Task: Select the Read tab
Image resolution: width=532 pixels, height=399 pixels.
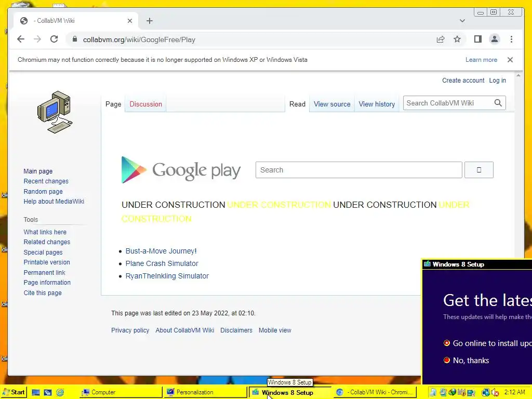Action: coord(297,104)
